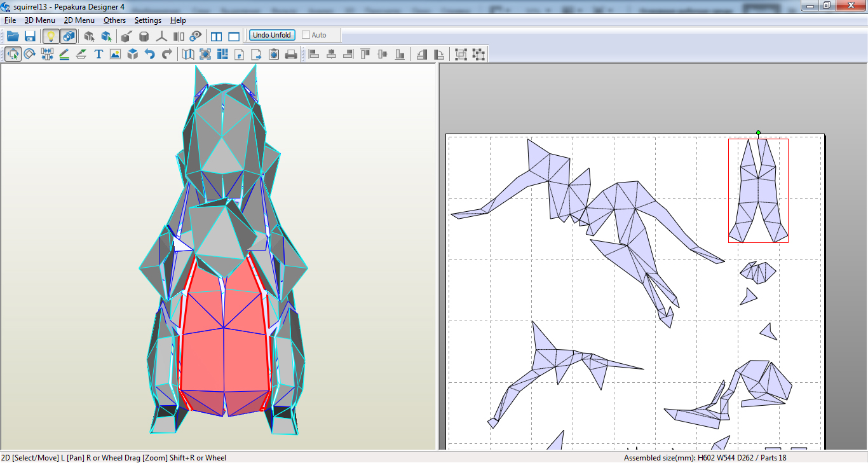Open the 2D Menu

pos(79,20)
